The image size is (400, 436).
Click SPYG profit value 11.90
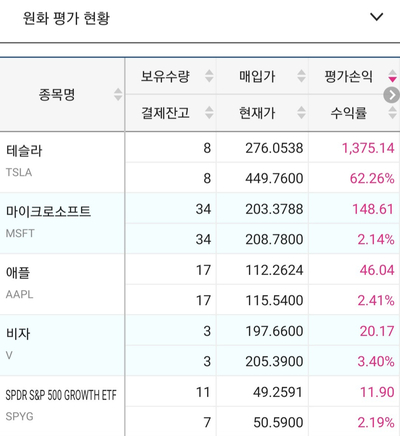tap(377, 392)
